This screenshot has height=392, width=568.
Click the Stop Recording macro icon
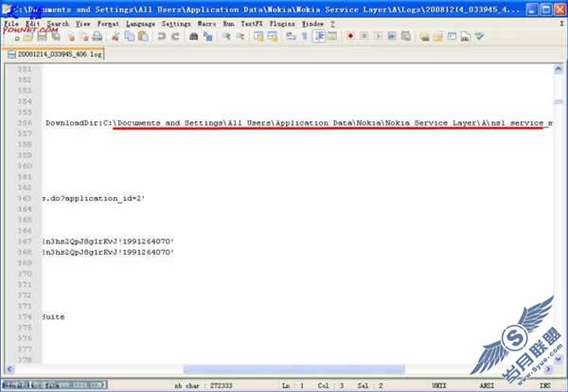tap(364, 36)
